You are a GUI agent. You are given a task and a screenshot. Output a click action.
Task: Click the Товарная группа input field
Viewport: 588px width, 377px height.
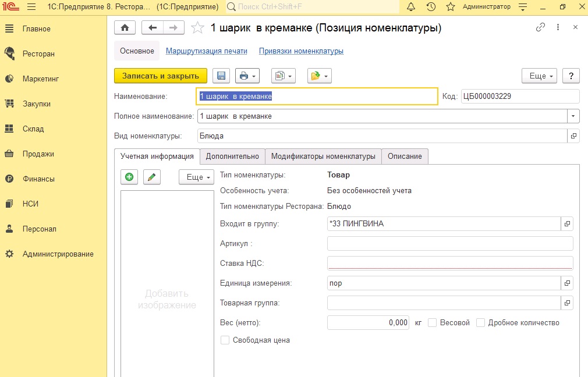click(444, 303)
